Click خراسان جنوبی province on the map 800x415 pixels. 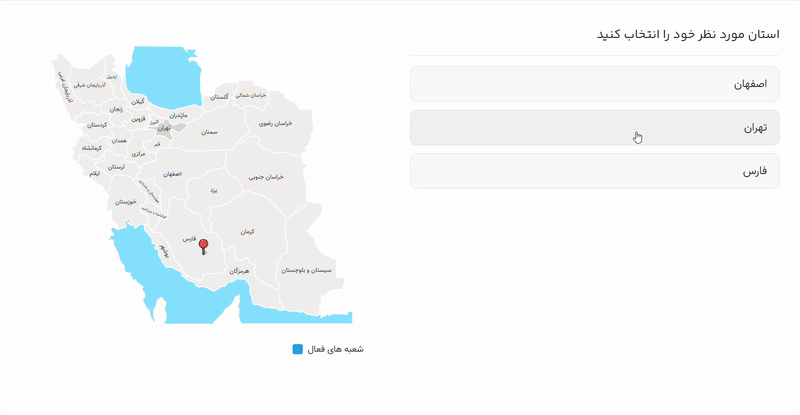266,176
